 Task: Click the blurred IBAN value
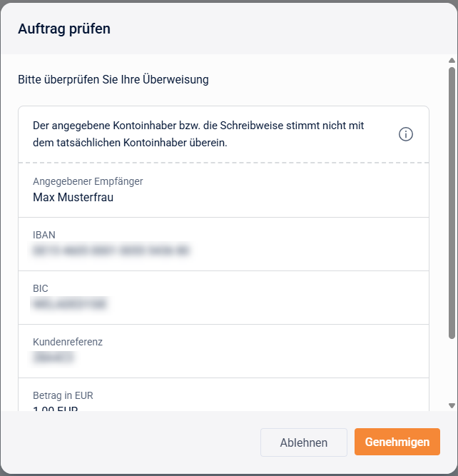(x=111, y=250)
